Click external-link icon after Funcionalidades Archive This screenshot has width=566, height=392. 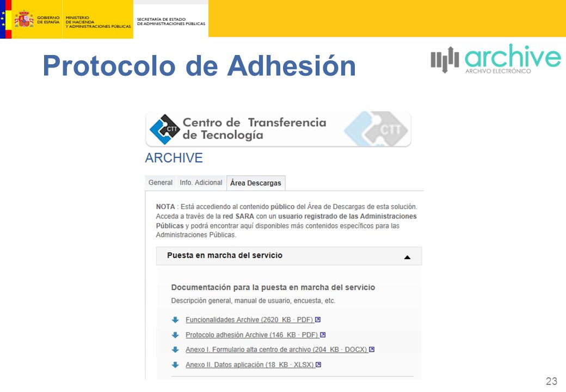point(318,320)
